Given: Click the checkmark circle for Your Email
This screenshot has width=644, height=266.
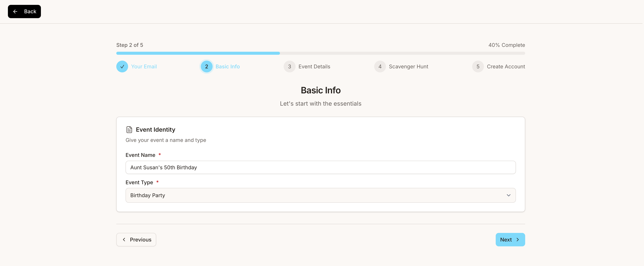Looking at the screenshot, I should (x=122, y=67).
